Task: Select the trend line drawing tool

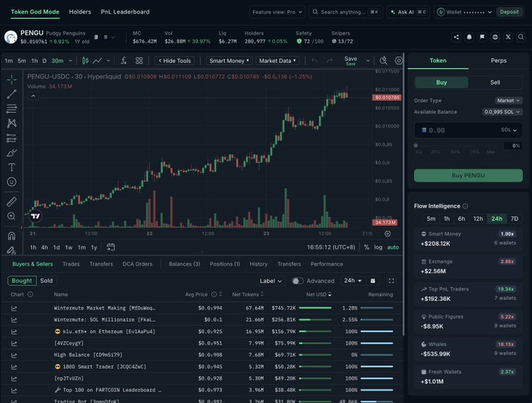Action: pos(12,94)
